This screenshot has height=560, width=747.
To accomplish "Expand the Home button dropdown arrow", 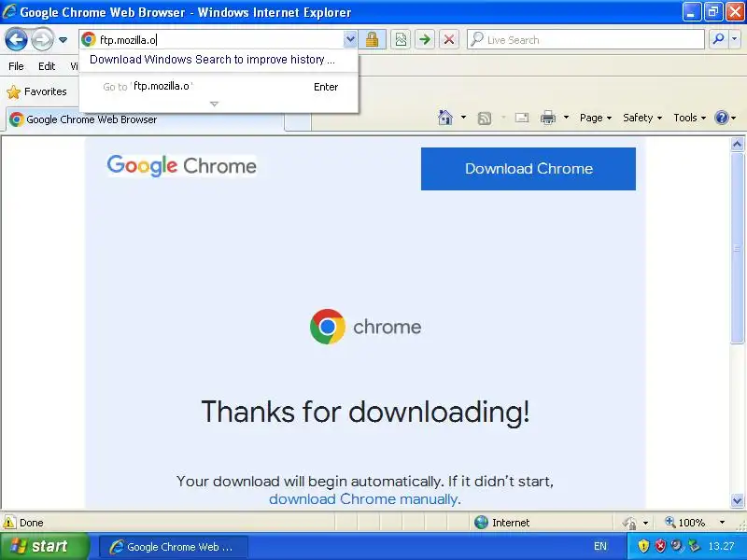I will (x=463, y=118).
